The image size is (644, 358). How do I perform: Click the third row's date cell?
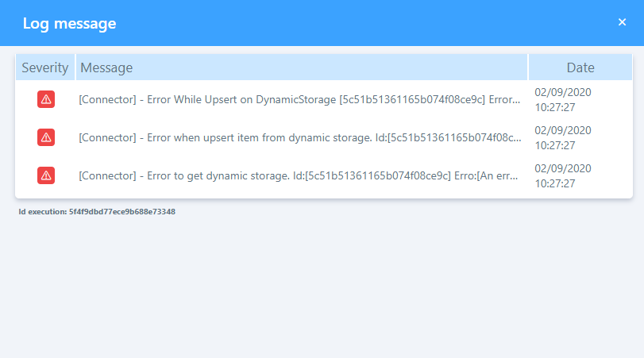point(563,175)
